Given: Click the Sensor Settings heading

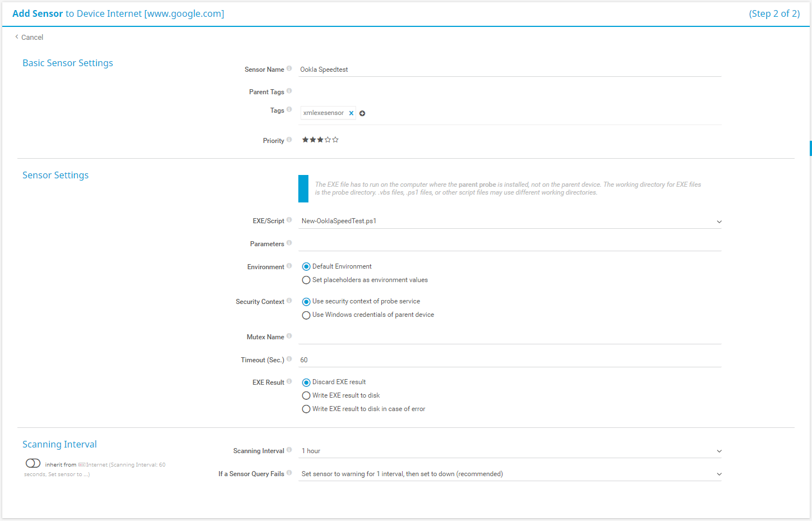Looking at the screenshot, I should pyautogui.click(x=56, y=175).
